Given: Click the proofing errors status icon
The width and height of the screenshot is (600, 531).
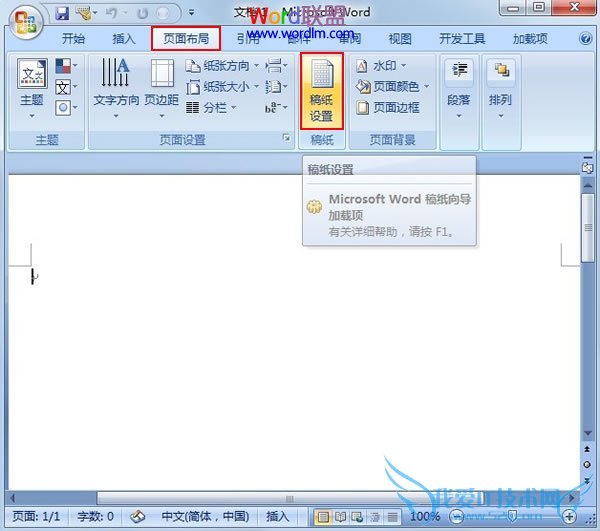Looking at the screenshot, I should click(x=138, y=517).
